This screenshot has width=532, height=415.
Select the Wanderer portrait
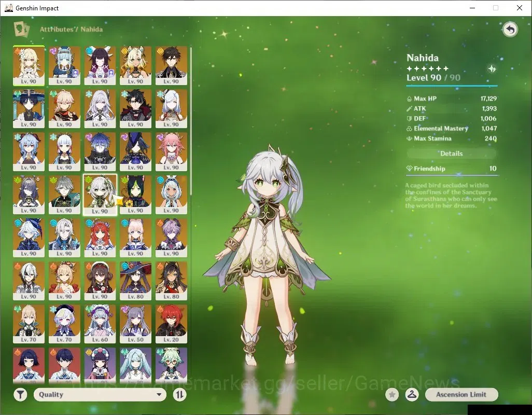(x=29, y=108)
